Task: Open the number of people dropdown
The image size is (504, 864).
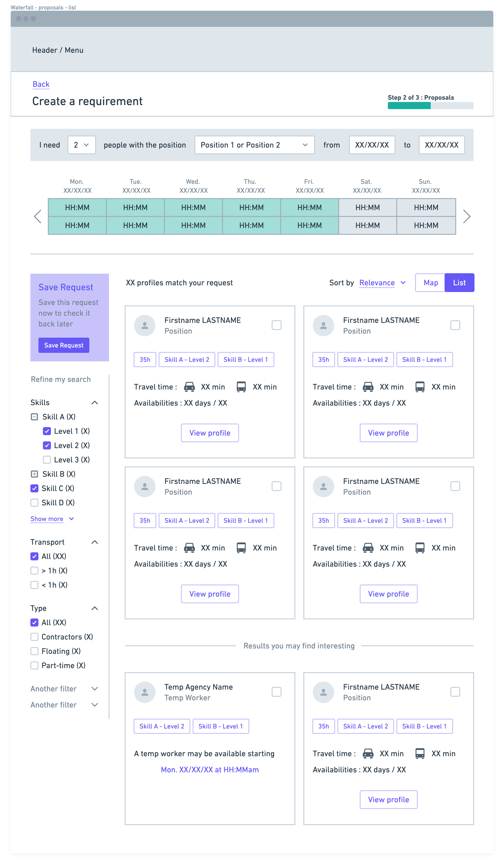Action: point(82,145)
